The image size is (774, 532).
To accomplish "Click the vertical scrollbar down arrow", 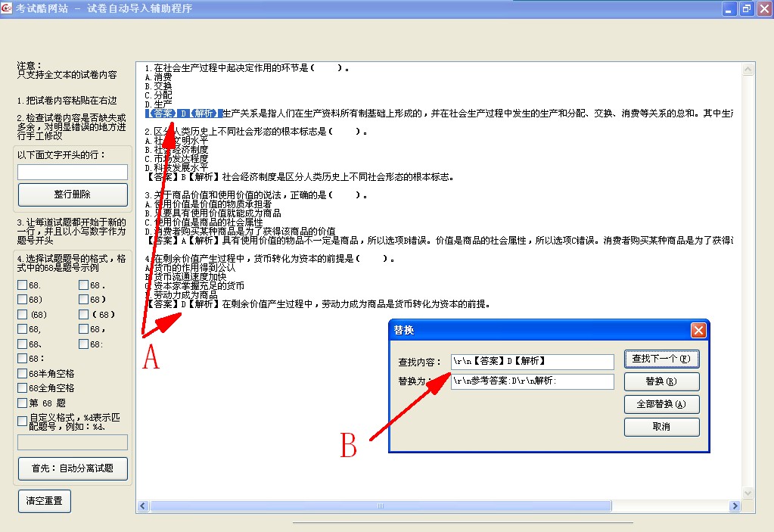I will [x=748, y=493].
